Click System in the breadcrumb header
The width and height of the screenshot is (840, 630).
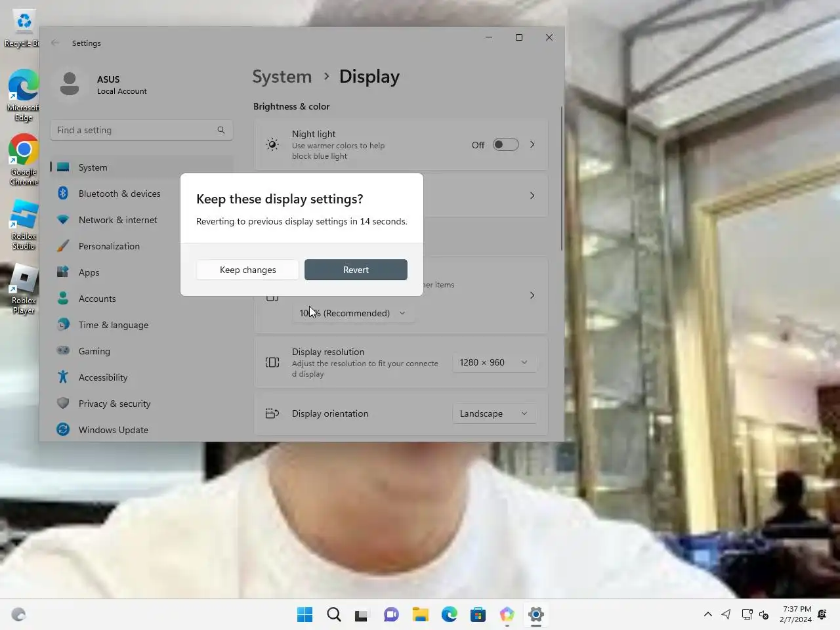[282, 77]
